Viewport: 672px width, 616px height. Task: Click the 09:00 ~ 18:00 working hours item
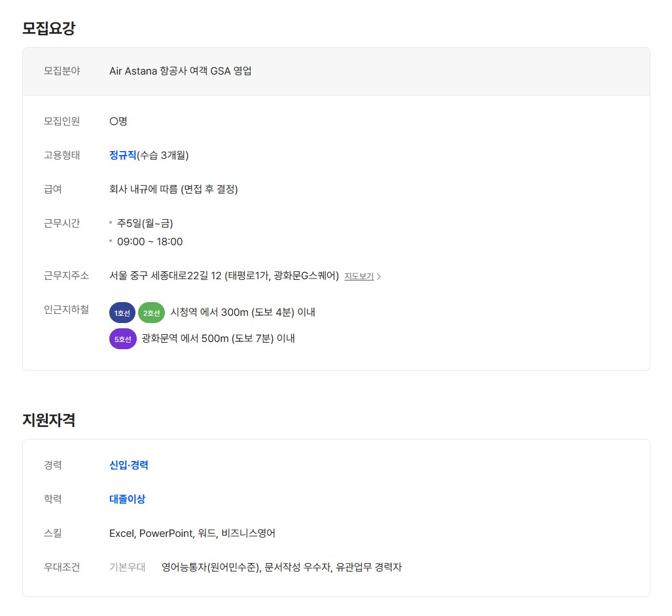pyautogui.click(x=150, y=242)
